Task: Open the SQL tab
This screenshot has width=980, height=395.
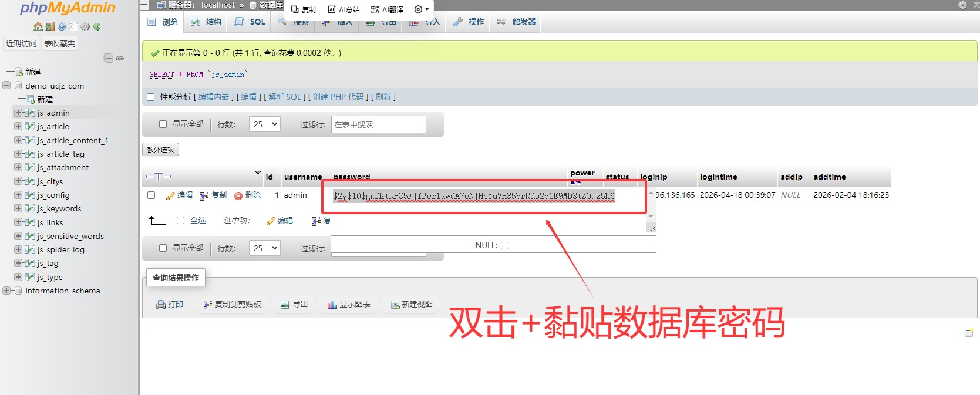Action: (x=250, y=22)
